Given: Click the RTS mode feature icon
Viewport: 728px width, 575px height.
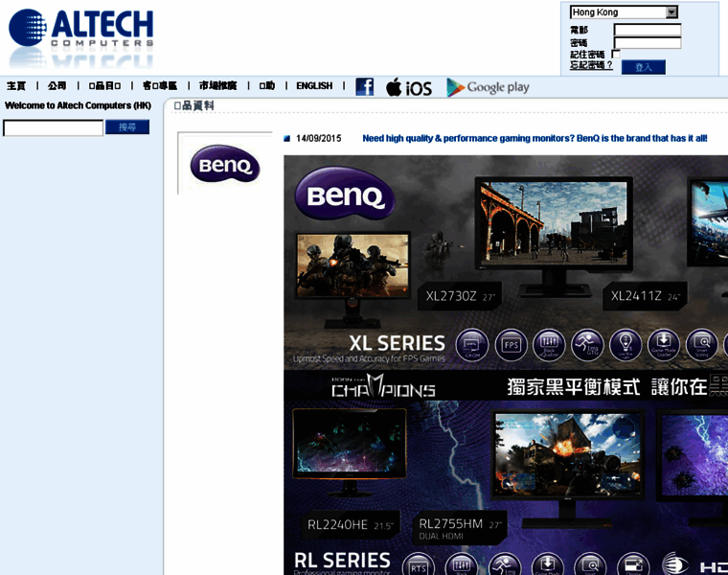Looking at the screenshot, I should point(418,564).
